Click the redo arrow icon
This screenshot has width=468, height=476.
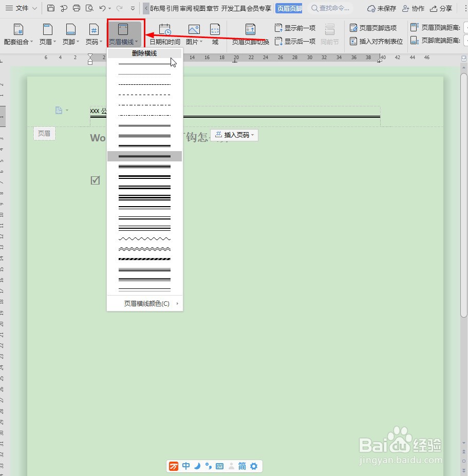[120, 8]
